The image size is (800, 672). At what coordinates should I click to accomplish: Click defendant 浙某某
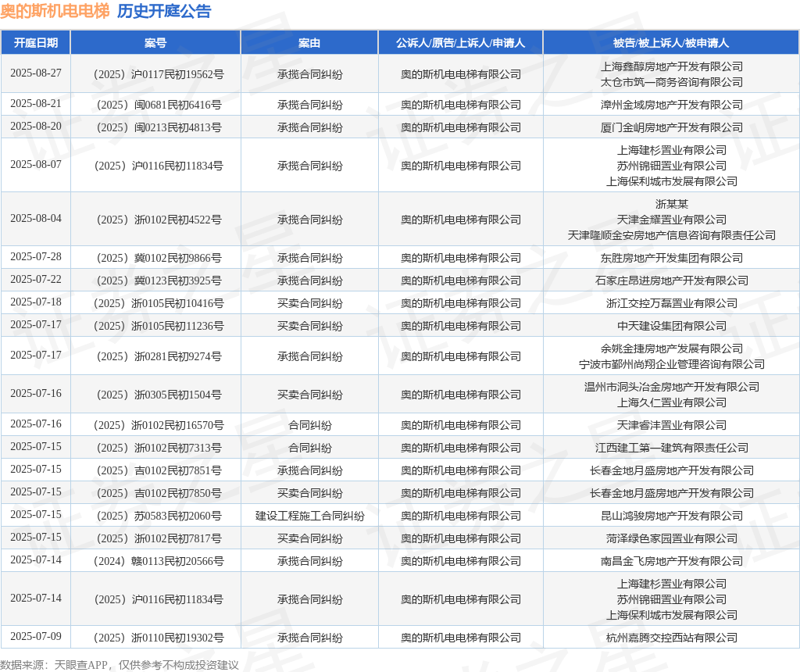click(671, 204)
